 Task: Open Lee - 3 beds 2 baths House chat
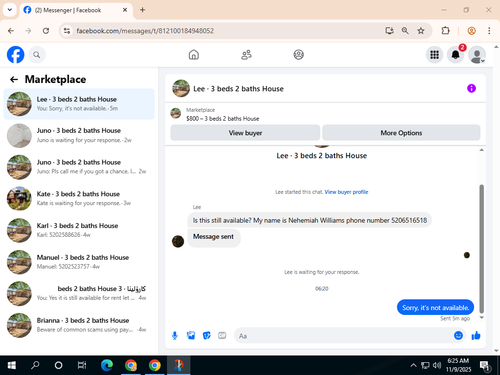tap(79, 104)
